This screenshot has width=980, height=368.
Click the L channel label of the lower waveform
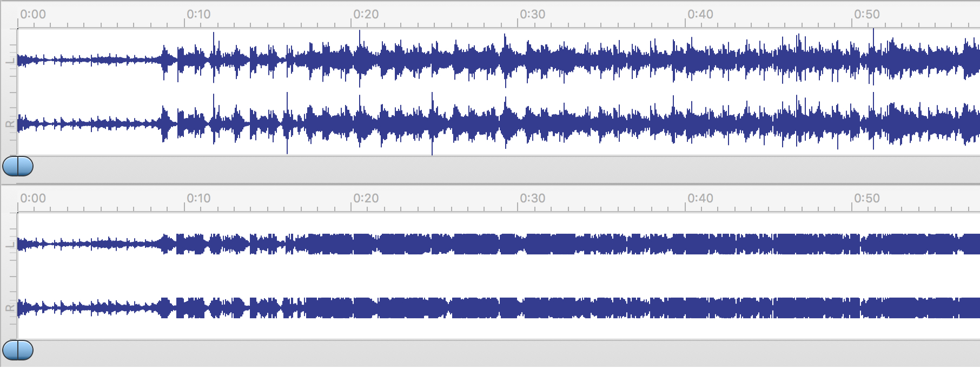pyautogui.click(x=9, y=245)
